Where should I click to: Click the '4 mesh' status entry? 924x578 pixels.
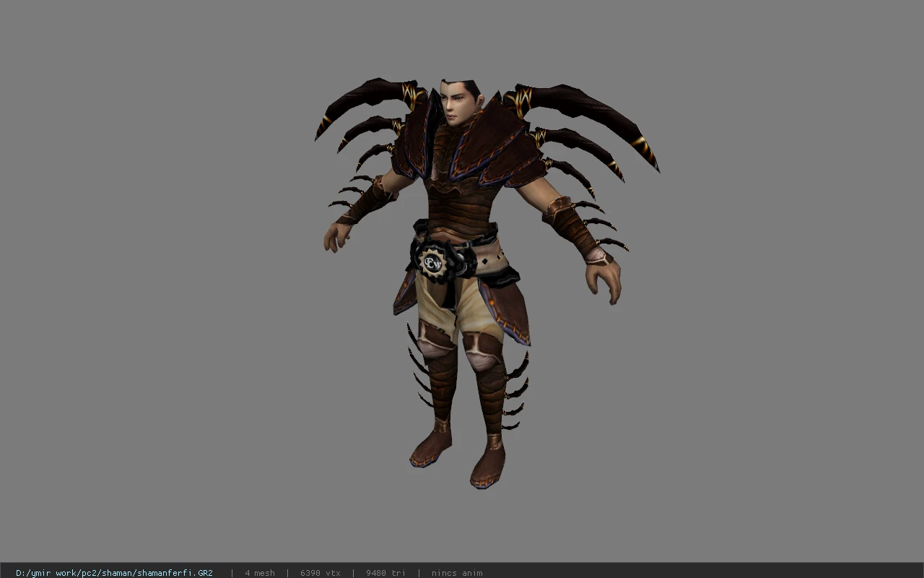260,573
